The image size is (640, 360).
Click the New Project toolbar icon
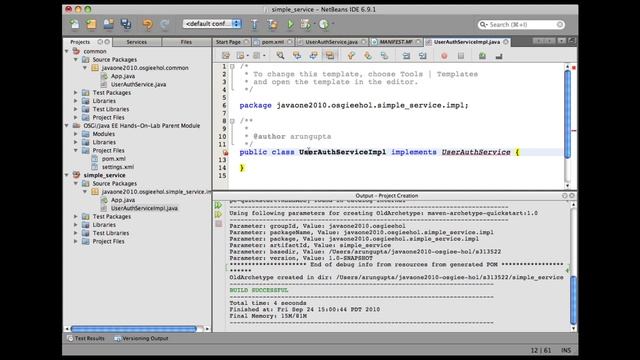coord(91,24)
